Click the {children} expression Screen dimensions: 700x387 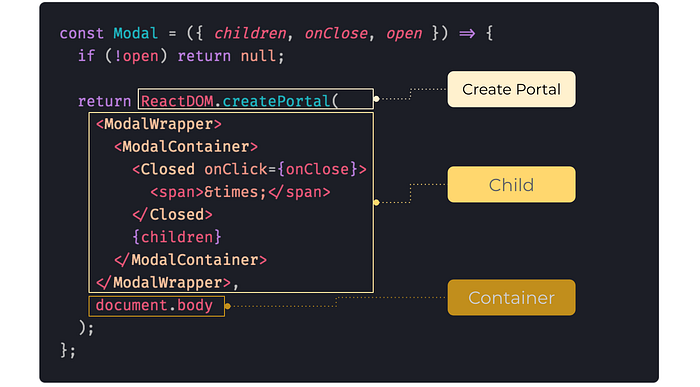[177, 237]
